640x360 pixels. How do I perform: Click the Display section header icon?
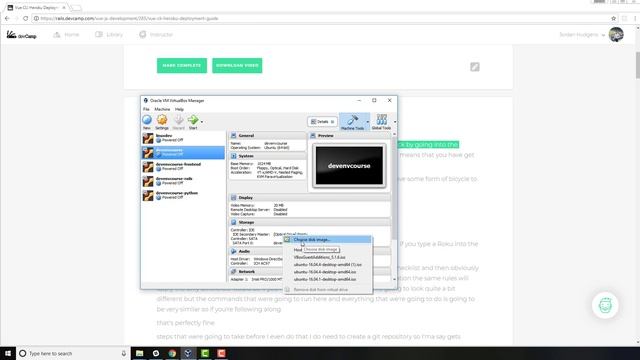[x=233, y=198]
